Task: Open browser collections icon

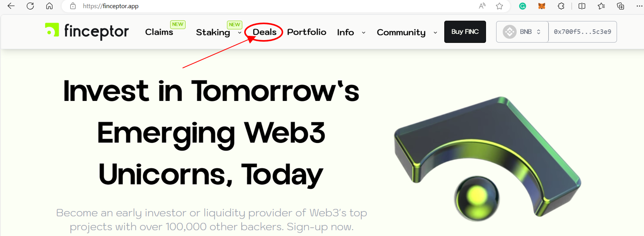Action: [620, 6]
